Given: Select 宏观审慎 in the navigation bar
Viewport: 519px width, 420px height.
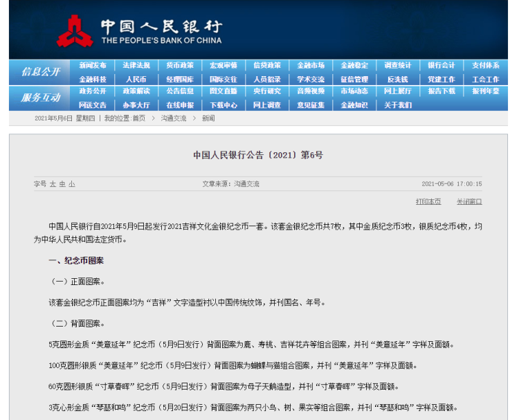Looking at the screenshot, I should click(224, 65).
